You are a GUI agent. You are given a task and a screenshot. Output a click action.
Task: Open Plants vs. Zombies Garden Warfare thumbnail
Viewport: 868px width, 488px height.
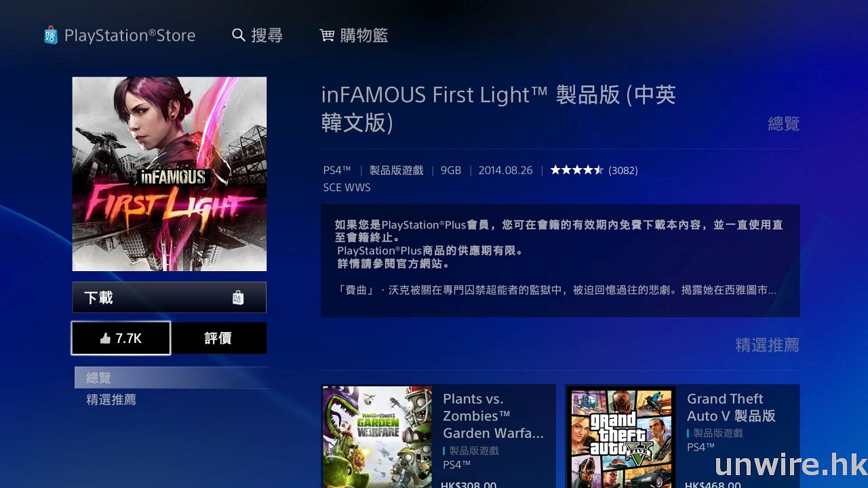377,437
